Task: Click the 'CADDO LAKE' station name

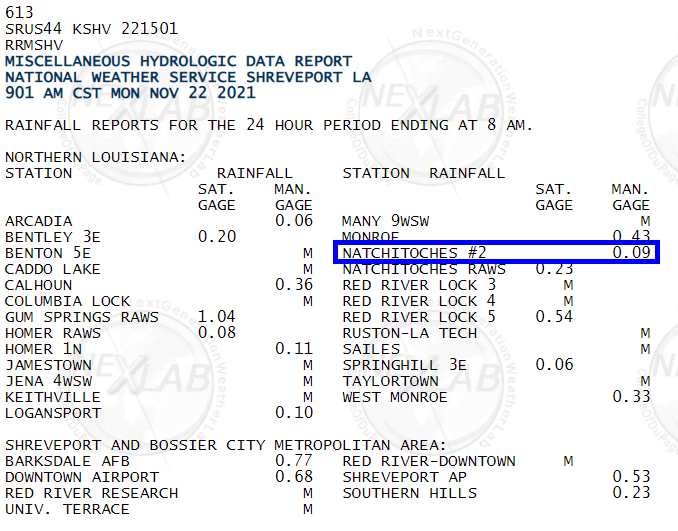Action: pos(53,269)
